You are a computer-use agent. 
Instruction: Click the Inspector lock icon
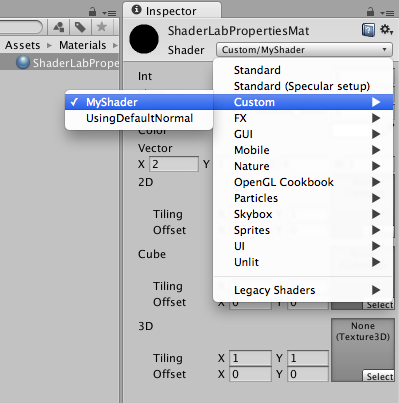point(370,12)
